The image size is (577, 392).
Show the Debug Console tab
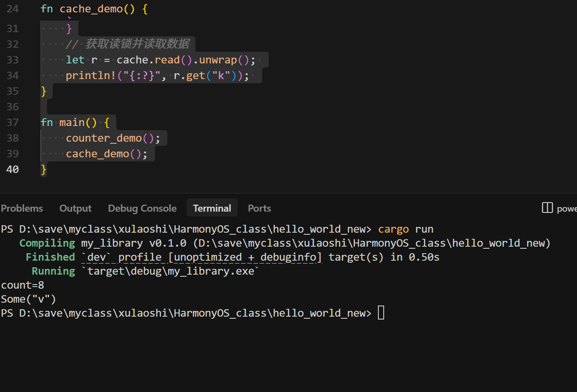pyautogui.click(x=142, y=208)
